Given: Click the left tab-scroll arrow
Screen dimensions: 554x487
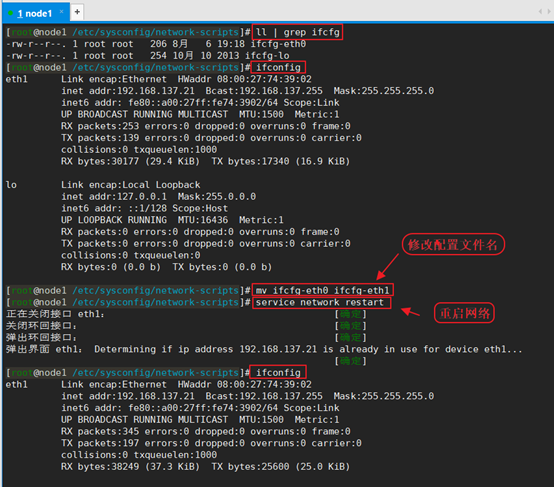Looking at the screenshot, I should pyautogui.click(x=540, y=12).
